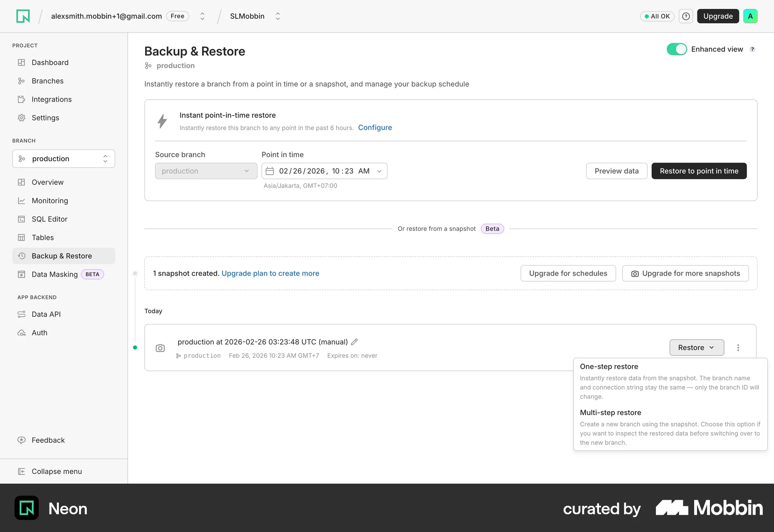Click the Auth cloud icon
Image resolution: width=774 pixels, height=532 pixels.
click(21, 333)
